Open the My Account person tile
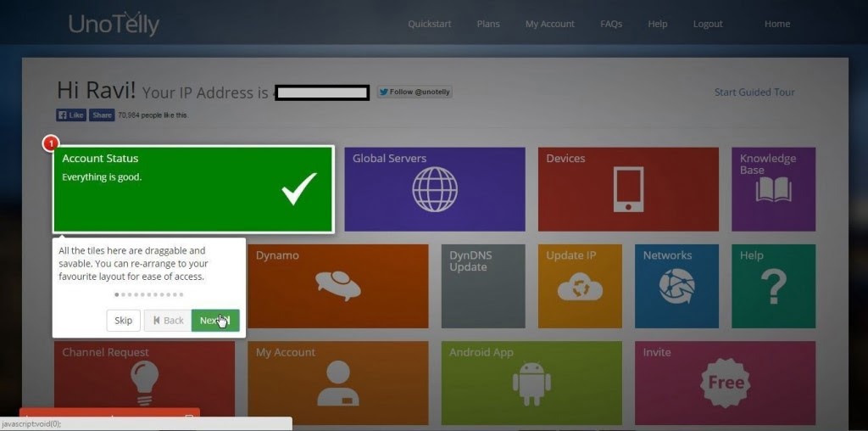 (x=337, y=383)
